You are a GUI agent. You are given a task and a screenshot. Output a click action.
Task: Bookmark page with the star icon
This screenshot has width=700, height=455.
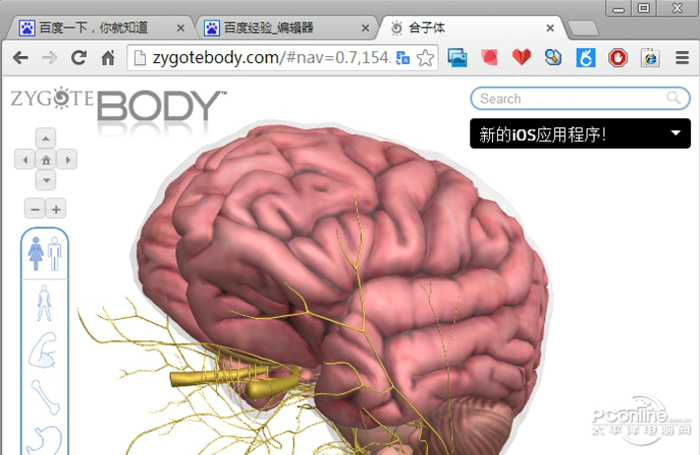click(425, 58)
